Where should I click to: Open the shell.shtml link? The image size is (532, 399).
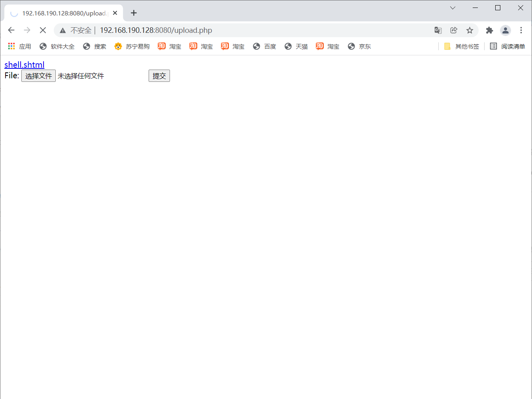click(25, 65)
